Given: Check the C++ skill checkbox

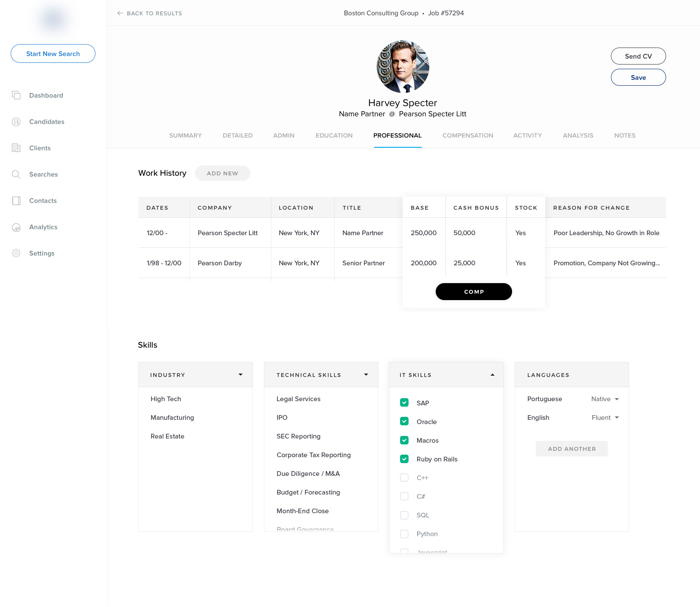Looking at the screenshot, I should click(x=404, y=478).
